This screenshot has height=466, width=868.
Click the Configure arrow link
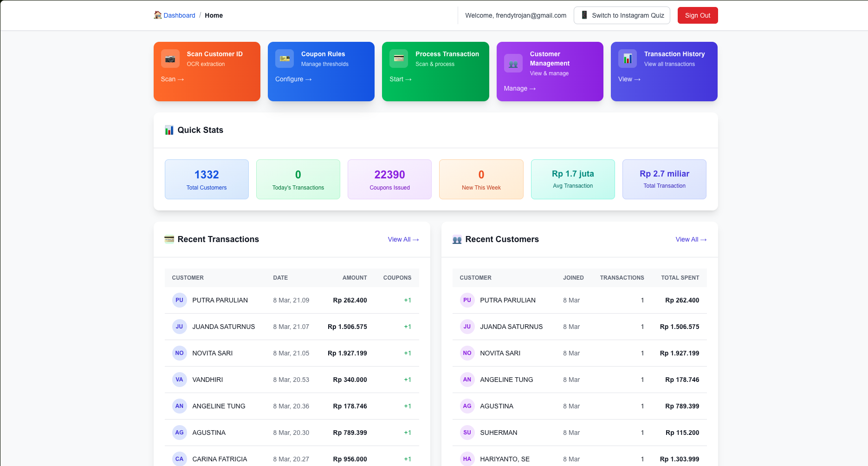[x=293, y=79]
